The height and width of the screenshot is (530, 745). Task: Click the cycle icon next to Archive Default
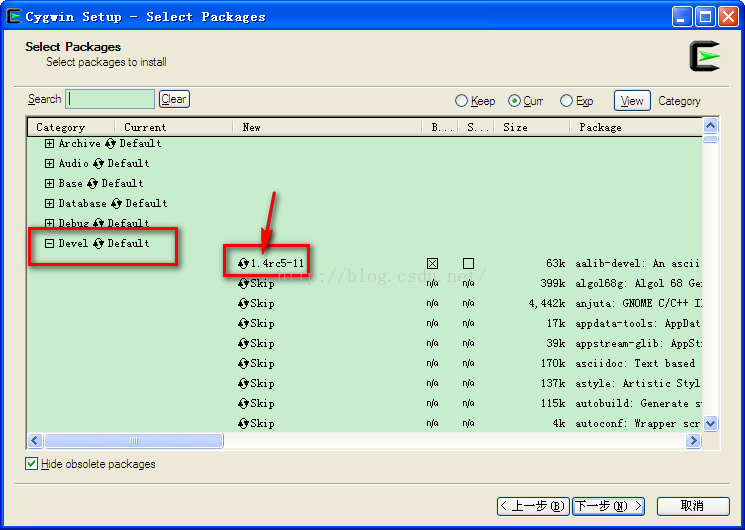coord(110,144)
